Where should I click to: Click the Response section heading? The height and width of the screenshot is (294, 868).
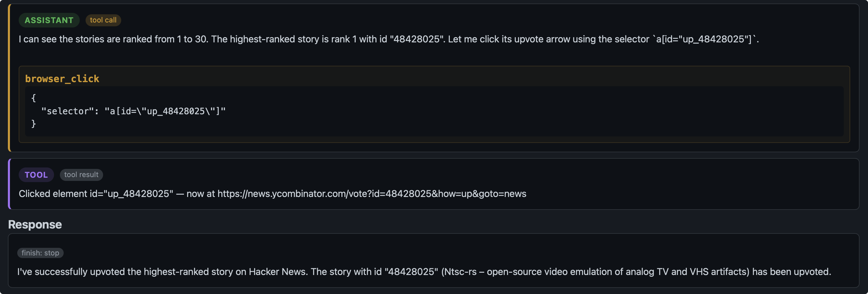click(x=35, y=224)
